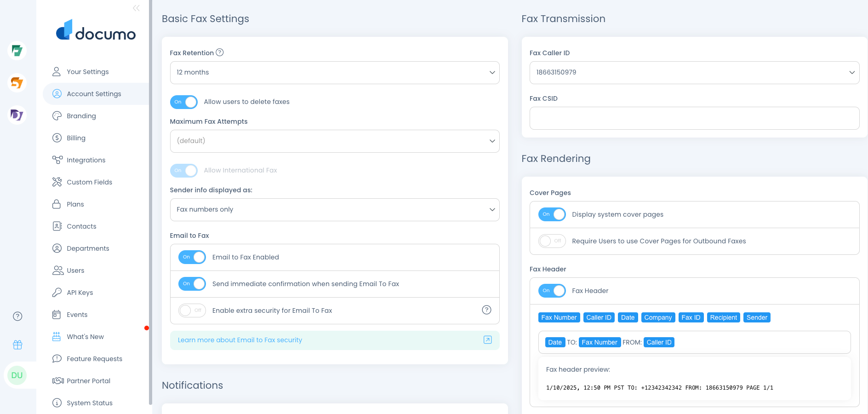Click the Fax Retention help icon
This screenshot has width=868, height=414.
pos(220,52)
